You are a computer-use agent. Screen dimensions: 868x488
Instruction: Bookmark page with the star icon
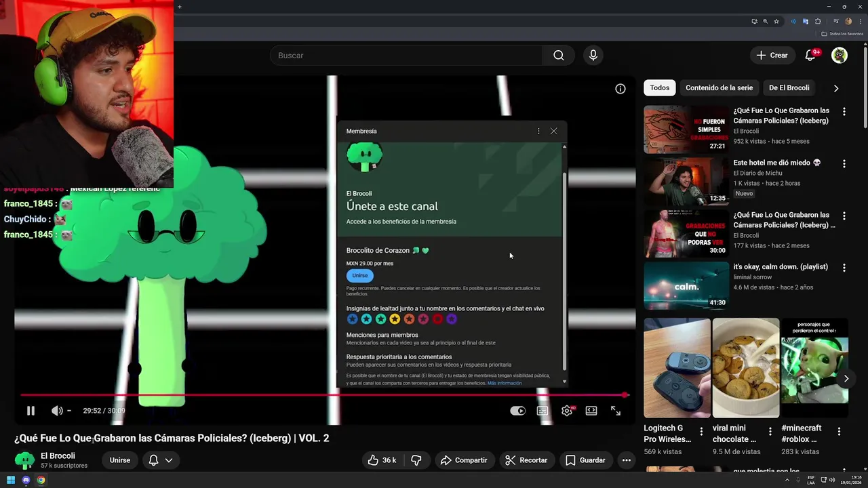click(x=776, y=21)
